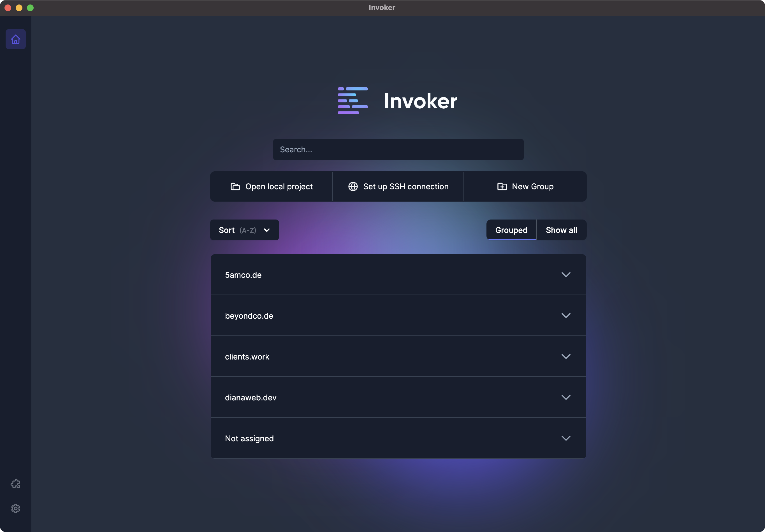Click the Search input field
Image resolution: width=765 pixels, height=532 pixels.
(x=398, y=149)
